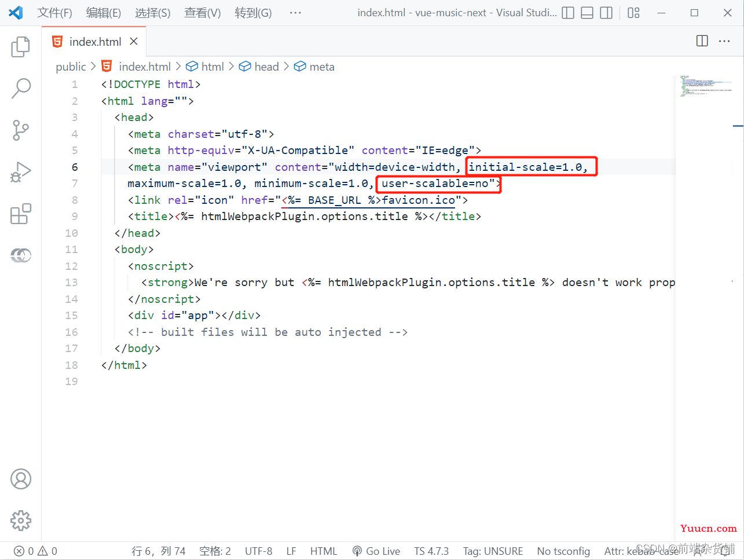
Task: Open the Search view
Action: click(21, 89)
